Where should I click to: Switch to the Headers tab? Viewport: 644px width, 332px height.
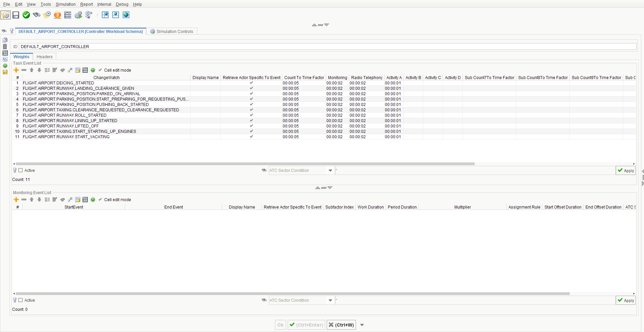click(44, 57)
